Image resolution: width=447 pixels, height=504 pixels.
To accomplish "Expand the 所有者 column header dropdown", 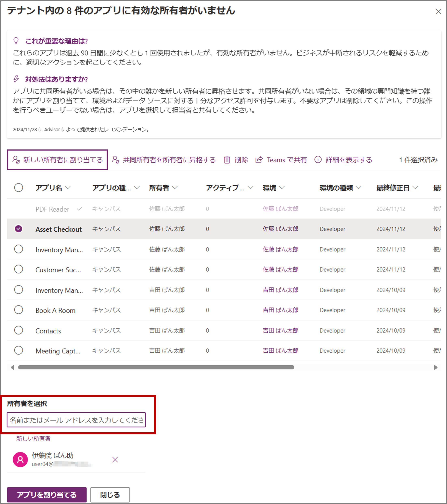I will (x=175, y=188).
